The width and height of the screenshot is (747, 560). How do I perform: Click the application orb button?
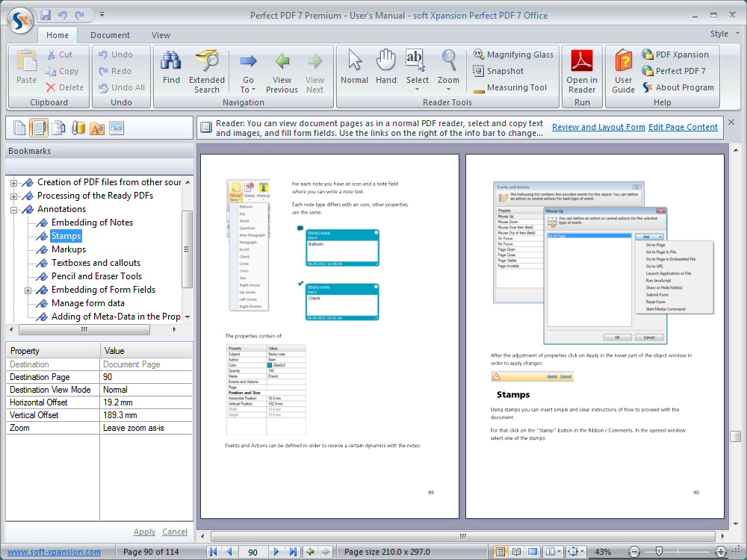coord(20,20)
